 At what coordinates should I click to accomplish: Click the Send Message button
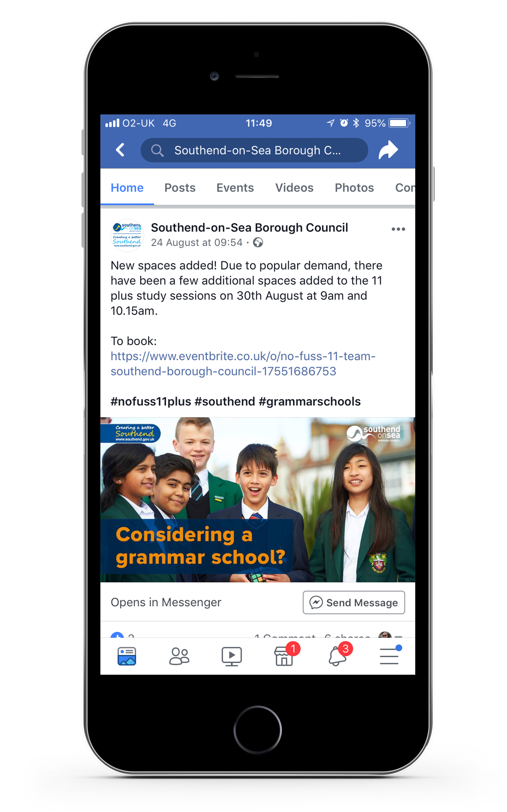[x=354, y=602]
